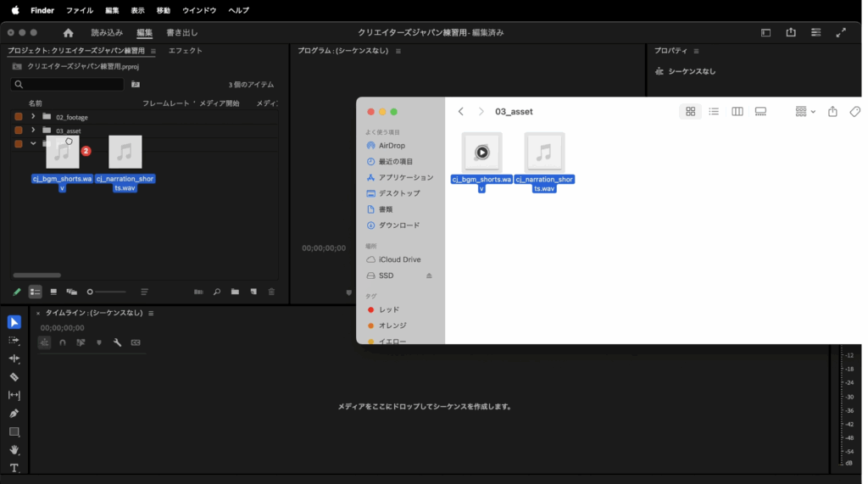This screenshot has height=484, width=868.
Task: Expand the 03_asset bin
Action: [x=33, y=131]
